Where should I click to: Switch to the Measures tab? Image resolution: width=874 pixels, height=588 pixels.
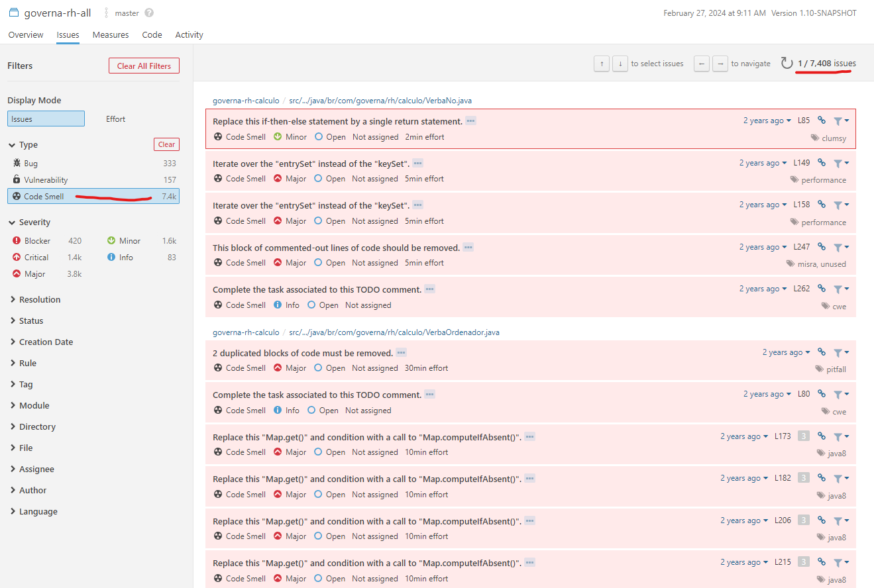click(x=111, y=35)
